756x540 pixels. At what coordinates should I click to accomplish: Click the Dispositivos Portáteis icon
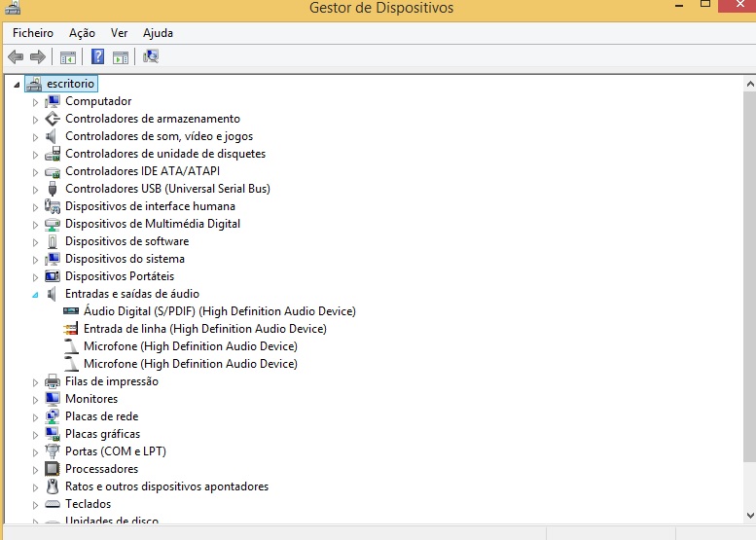[x=53, y=276]
